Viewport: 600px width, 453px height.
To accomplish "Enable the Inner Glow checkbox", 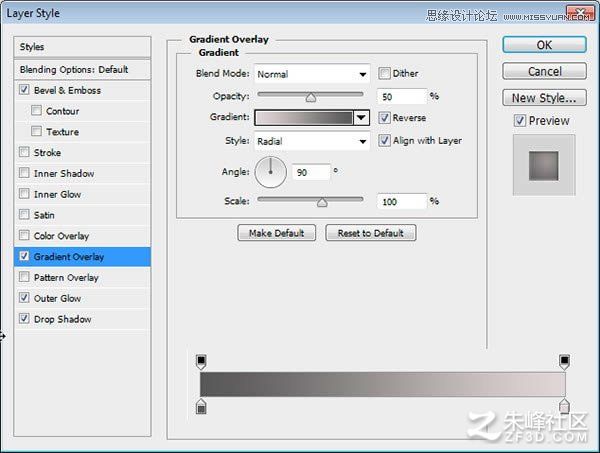I will tap(24, 194).
